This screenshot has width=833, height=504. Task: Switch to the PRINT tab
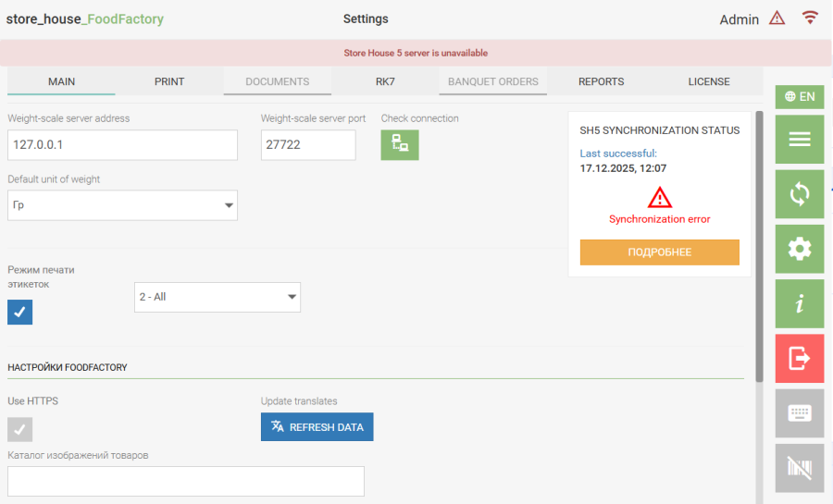click(169, 81)
